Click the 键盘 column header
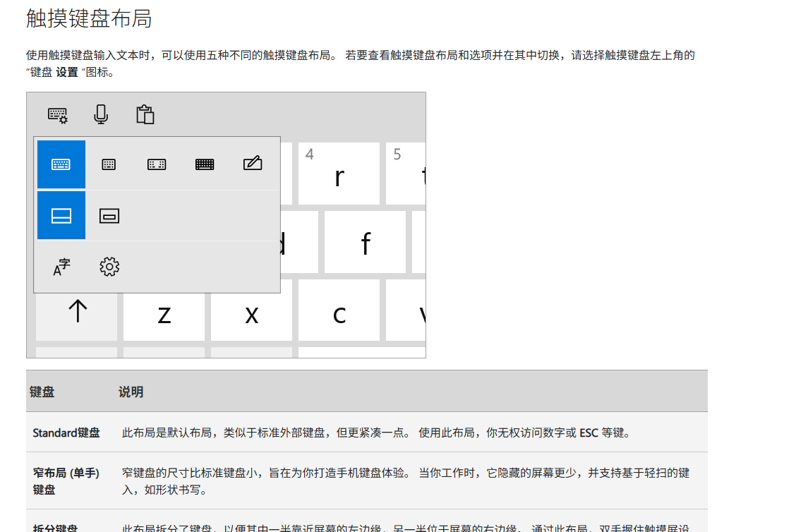The image size is (796, 532). 42,392
